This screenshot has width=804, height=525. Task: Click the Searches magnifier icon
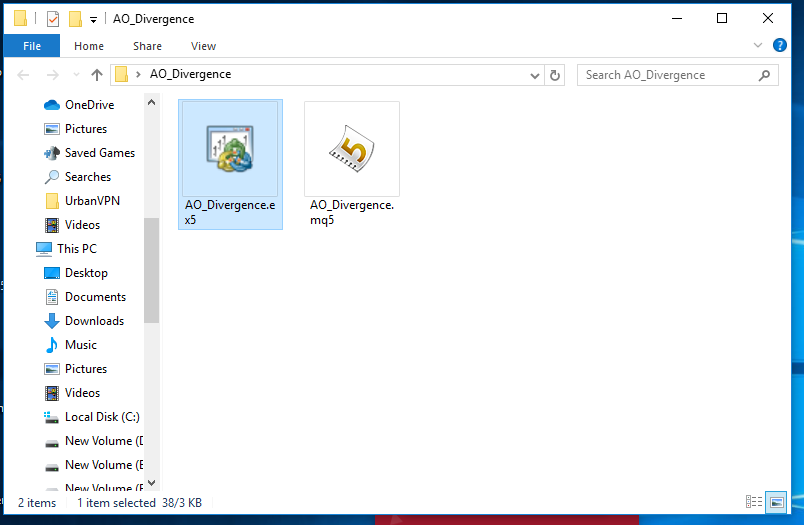point(52,177)
